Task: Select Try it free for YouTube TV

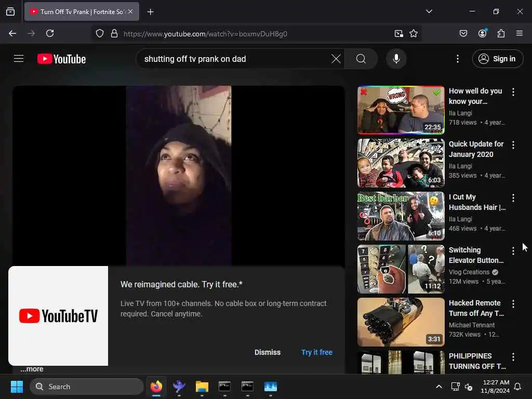Action: 317,352
